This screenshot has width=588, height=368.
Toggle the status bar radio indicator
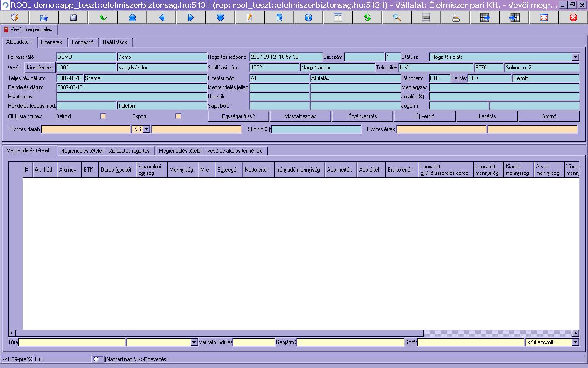(x=96, y=359)
